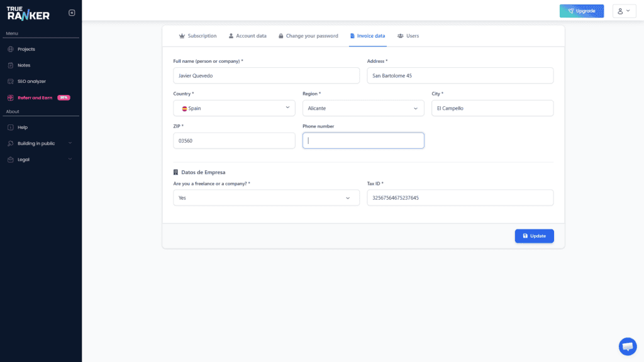Collapse the sidebar using the toggle icon
644x362 pixels.
click(72, 13)
